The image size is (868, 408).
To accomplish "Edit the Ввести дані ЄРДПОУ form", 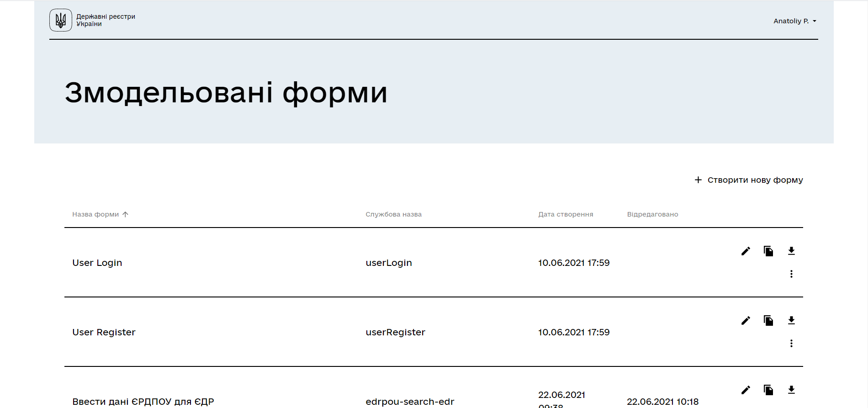I will pyautogui.click(x=746, y=390).
